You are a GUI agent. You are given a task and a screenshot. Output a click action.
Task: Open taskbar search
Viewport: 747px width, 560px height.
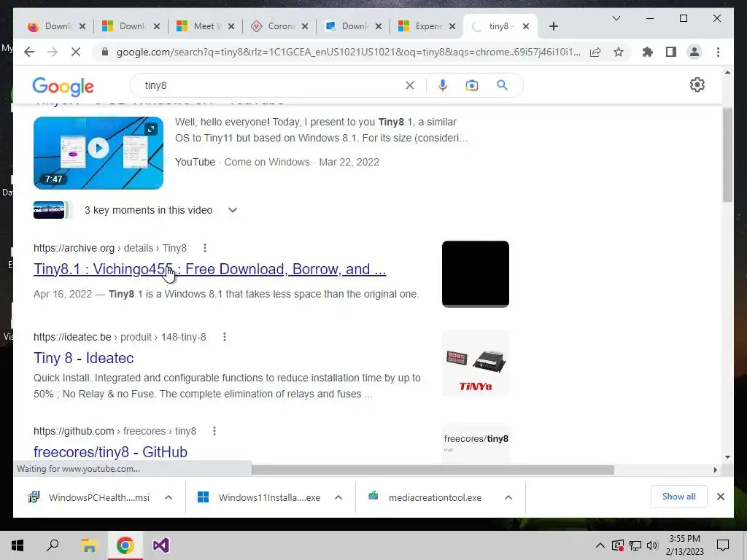[53, 545]
